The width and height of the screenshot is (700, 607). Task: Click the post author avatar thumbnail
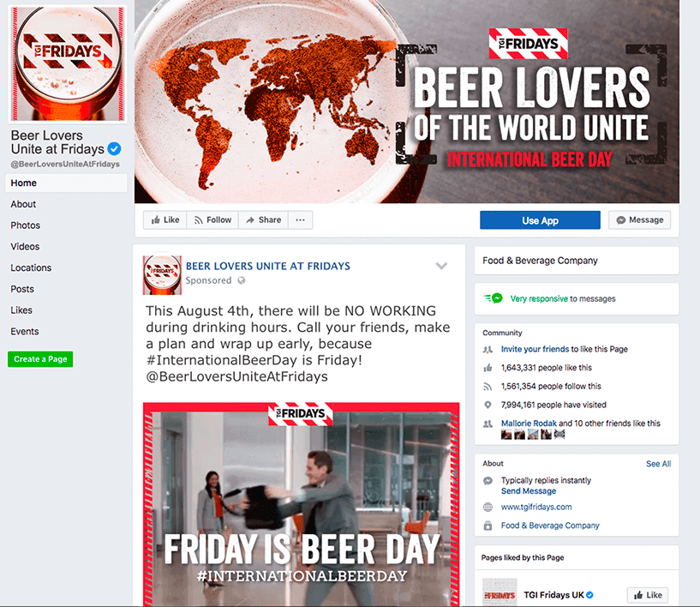[x=162, y=275]
